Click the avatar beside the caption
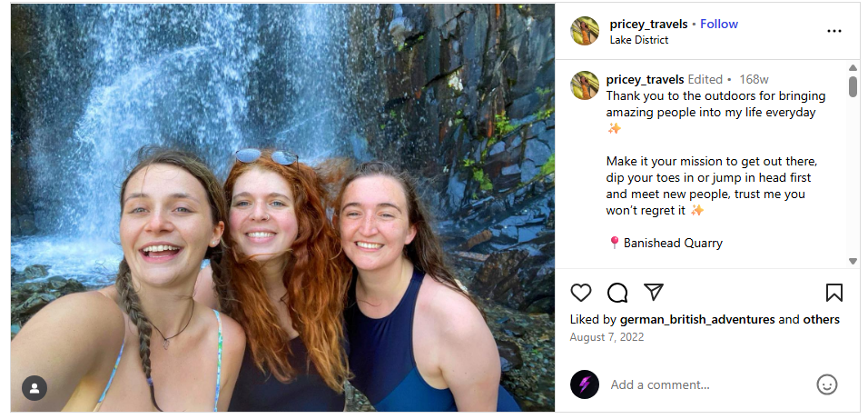This screenshot has height=419, width=868. [x=585, y=85]
